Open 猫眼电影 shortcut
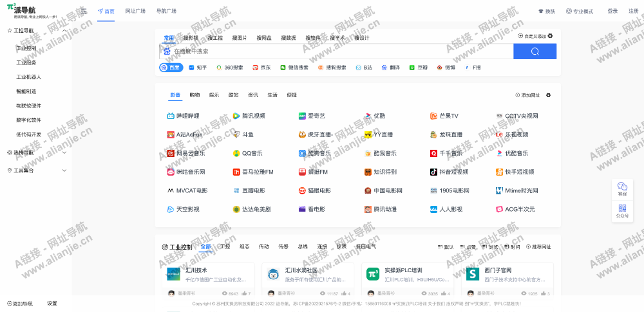644x312 pixels. 315,191
